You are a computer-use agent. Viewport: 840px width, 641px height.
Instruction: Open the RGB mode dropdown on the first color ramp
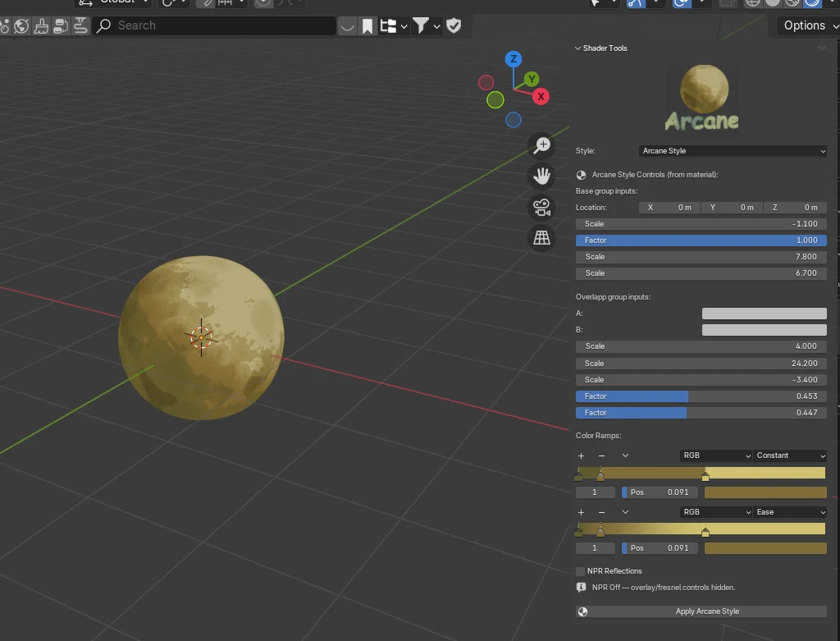coord(714,456)
